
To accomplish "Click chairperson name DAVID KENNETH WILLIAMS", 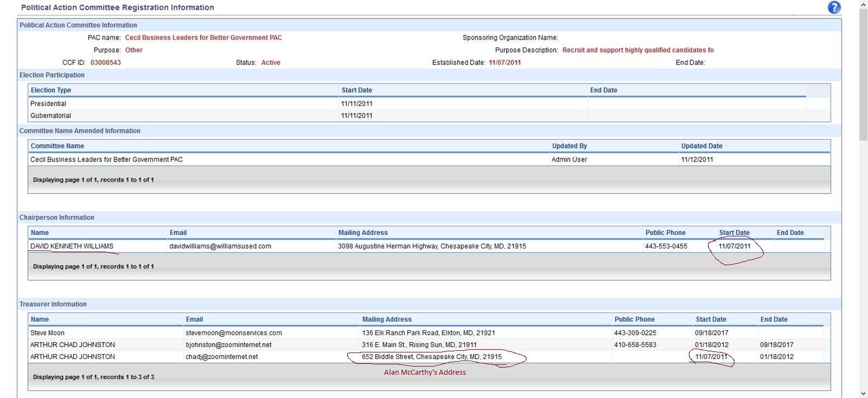I will (x=72, y=246).
